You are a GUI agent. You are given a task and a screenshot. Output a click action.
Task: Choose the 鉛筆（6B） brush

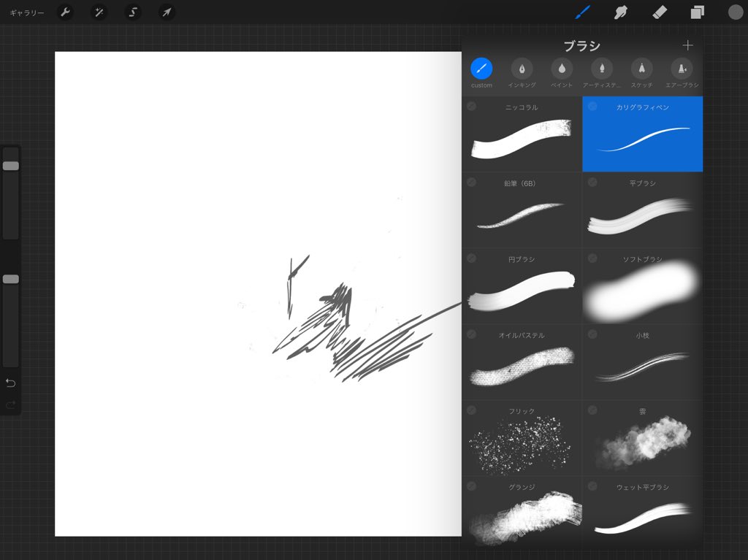[522, 210]
